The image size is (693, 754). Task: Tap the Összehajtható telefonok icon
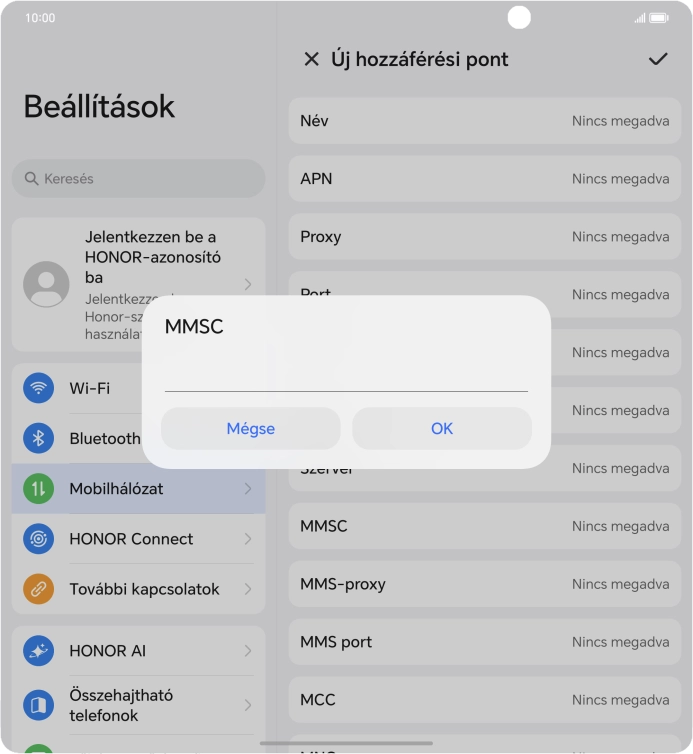click(38, 705)
